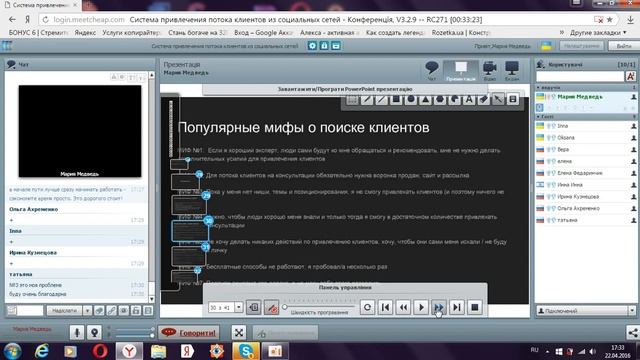This screenshot has height=360, width=640.
Task: Click the chat scrollbar down arrow
Action: 151,299
